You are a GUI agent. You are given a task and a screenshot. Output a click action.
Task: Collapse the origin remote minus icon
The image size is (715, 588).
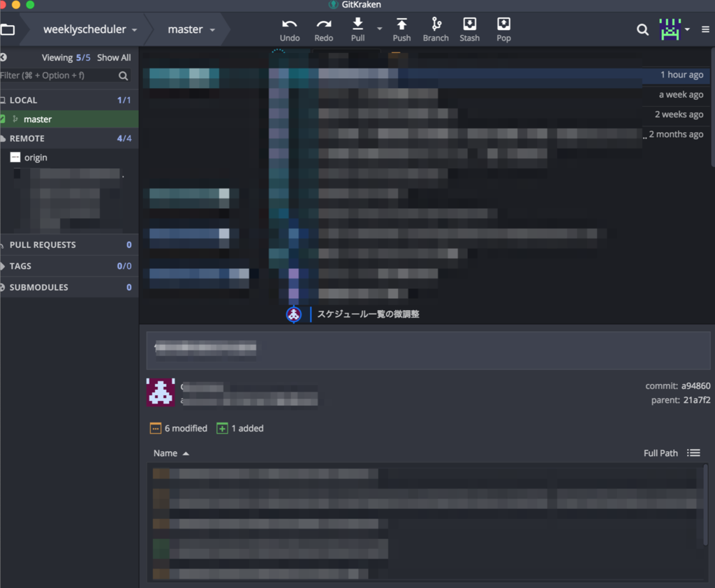point(15,157)
